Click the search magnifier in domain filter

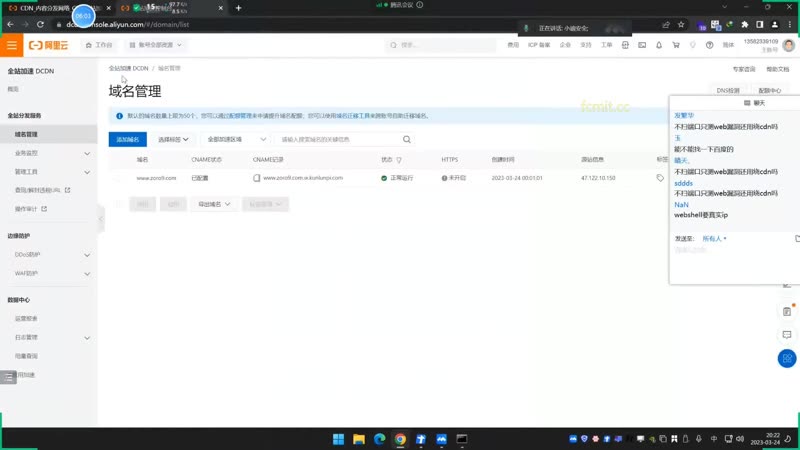tap(407, 139)
